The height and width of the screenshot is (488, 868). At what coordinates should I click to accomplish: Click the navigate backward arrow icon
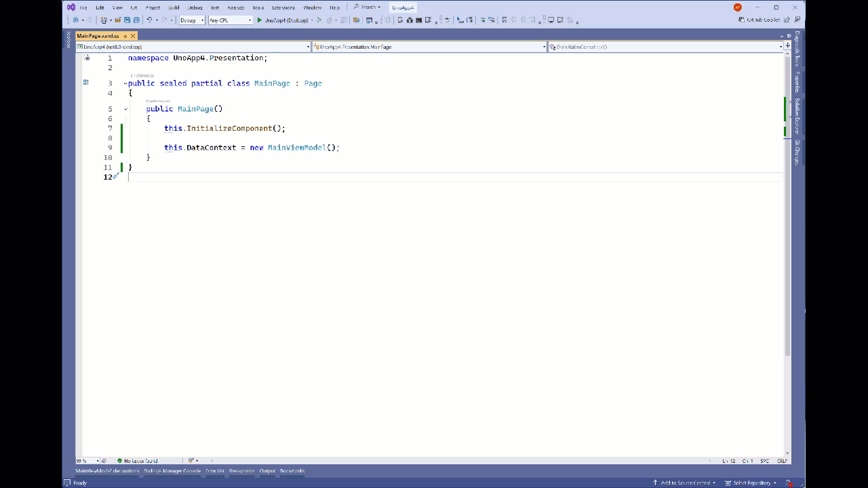tap(75, 20)
